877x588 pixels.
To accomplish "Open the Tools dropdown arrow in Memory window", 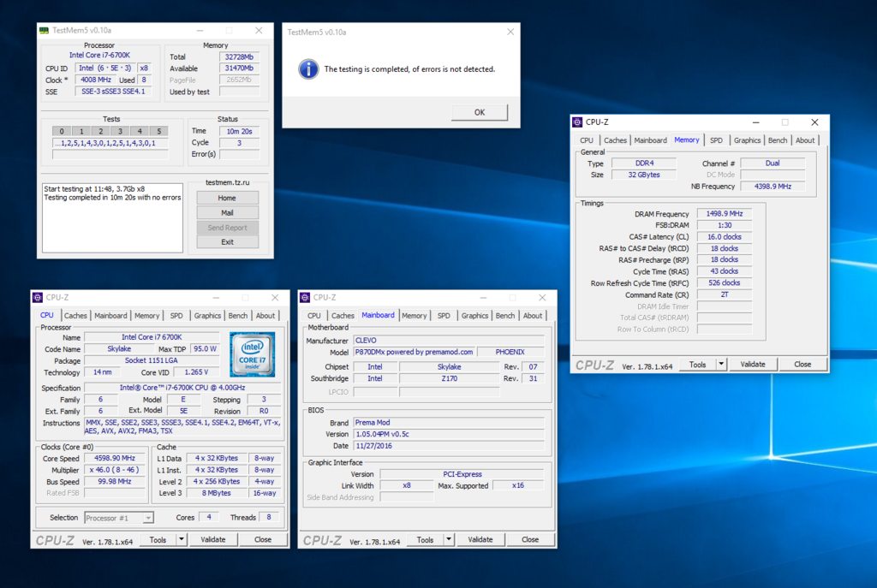I will point(721,365).
